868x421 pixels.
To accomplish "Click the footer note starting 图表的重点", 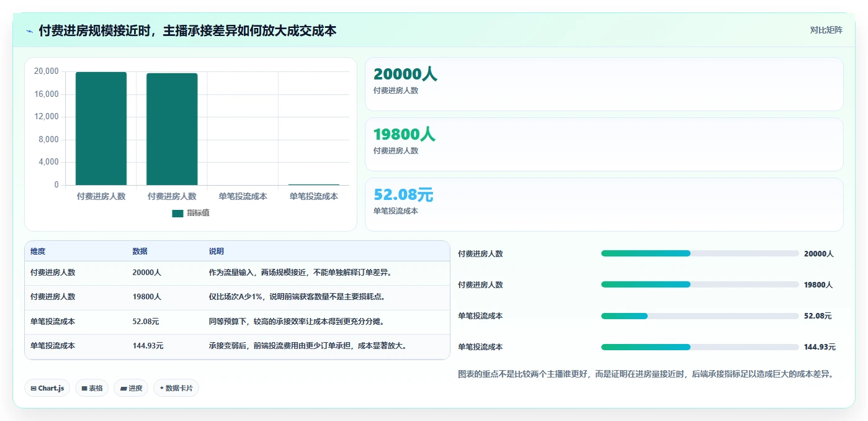I will click(x=645, y=374).
